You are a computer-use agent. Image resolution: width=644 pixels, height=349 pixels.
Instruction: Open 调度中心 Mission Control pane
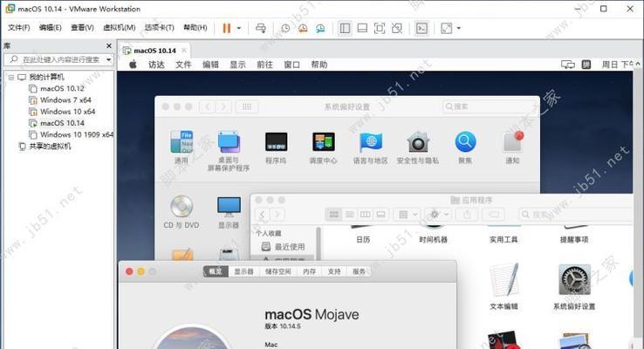[323, 147]
